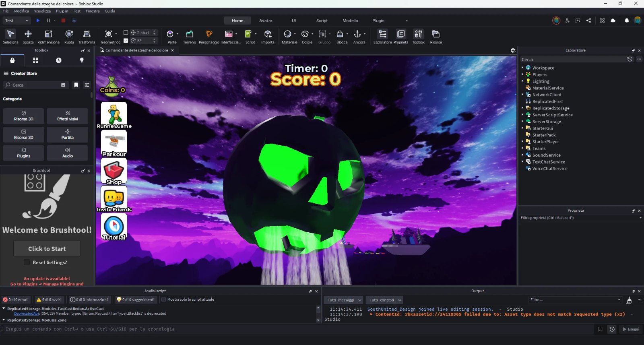
Task: Toggle Mostra solo lo script attuale
Action: click(x=163, y=300)
